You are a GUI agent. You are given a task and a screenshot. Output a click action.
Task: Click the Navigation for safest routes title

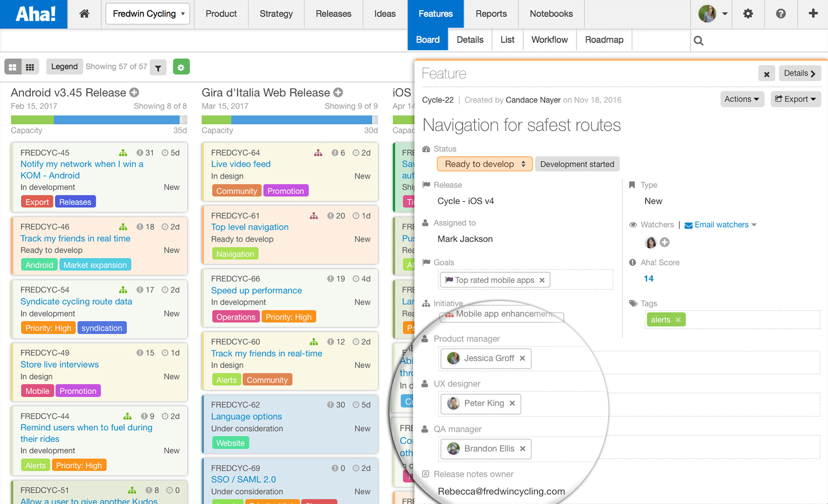point(521,125)
